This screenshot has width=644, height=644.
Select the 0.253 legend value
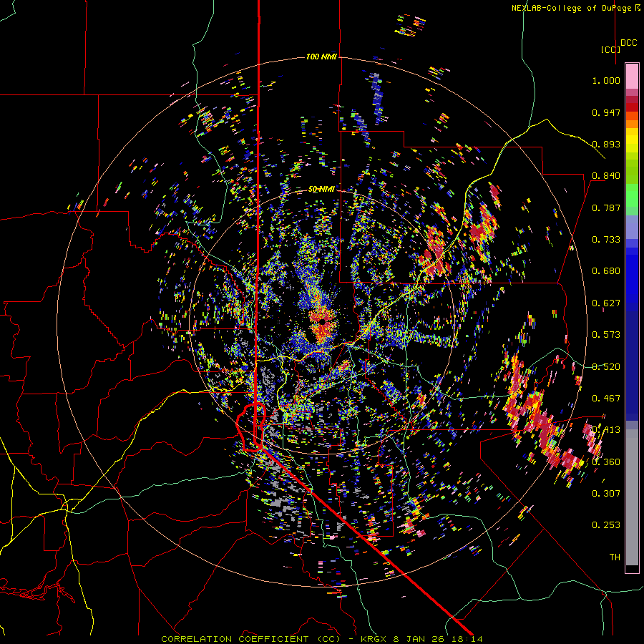pos(606,525)
